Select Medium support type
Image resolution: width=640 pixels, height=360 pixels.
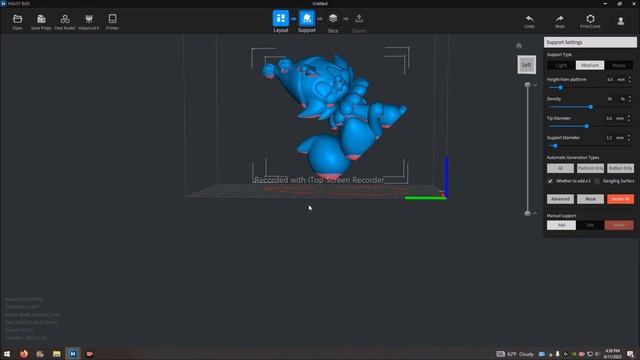point(590,65)
